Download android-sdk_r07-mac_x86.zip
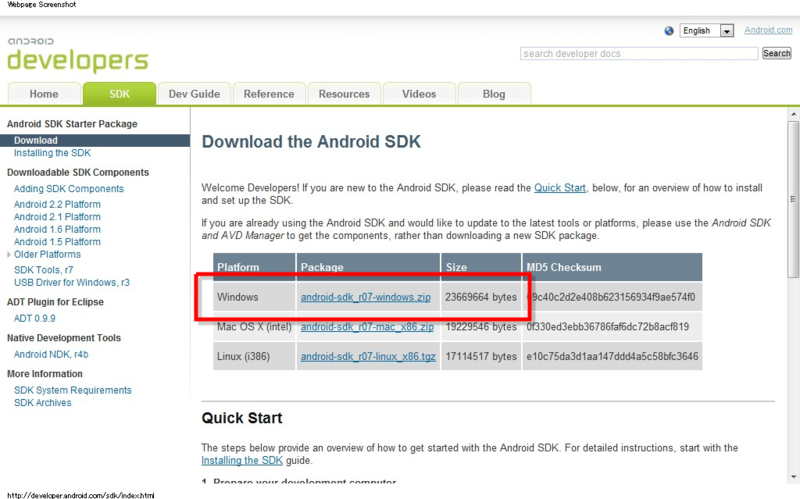Viewport: 800px width, 499px height. (367, 327)
